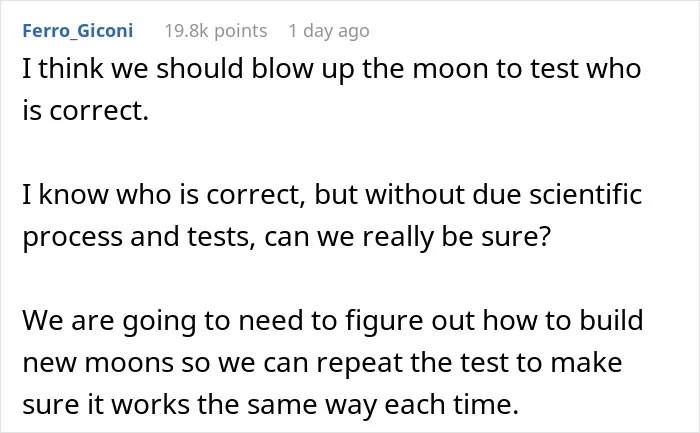Screen dimensions: 700x433
Task: Click the word 'moon' in first sentence
Action: (x=450, y=70)
